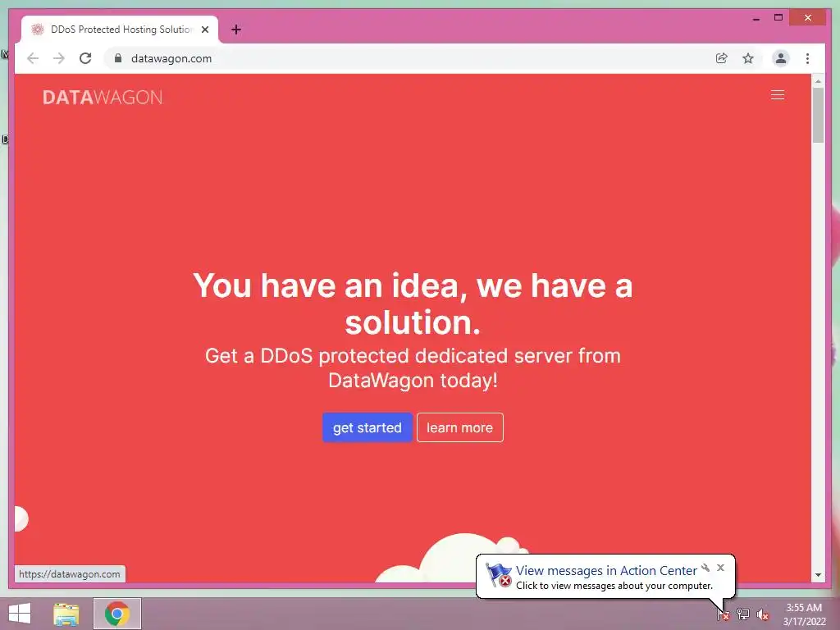Image resolution: width=840 pixels, height=630 pixels.
Task: Click the Action Center flag tray icon
Action: tap(723, 614)
